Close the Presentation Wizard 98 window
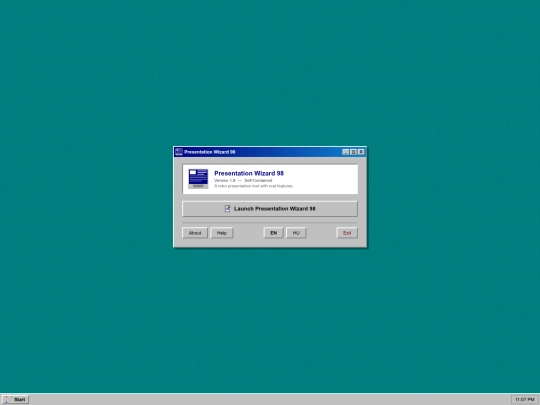The height and width of the screenshot is (405, 540). pyautogui.click(x=361, y=152)
